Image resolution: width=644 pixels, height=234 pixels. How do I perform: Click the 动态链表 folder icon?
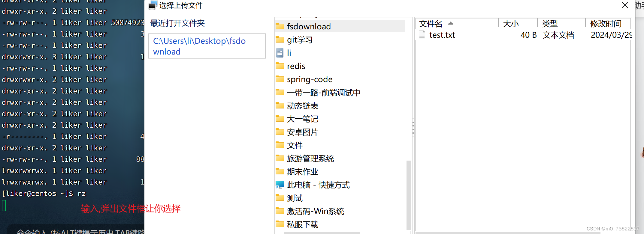pos(280,105)
